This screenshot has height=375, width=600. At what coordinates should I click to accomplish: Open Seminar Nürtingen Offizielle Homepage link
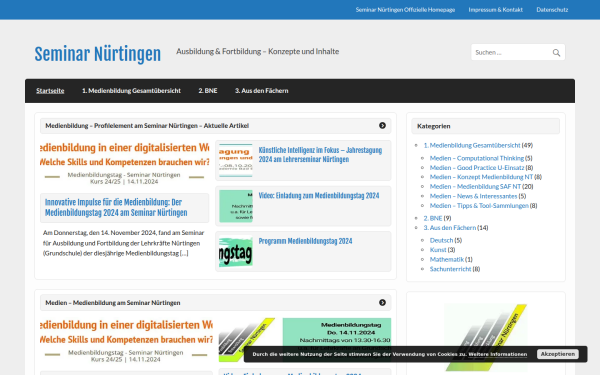point(405,10)
